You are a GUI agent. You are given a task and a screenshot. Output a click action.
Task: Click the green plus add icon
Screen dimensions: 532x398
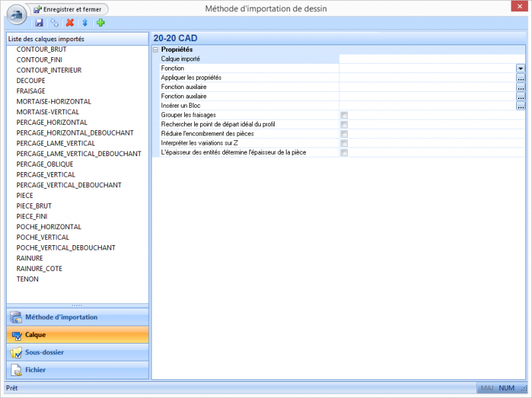(100, 23)
